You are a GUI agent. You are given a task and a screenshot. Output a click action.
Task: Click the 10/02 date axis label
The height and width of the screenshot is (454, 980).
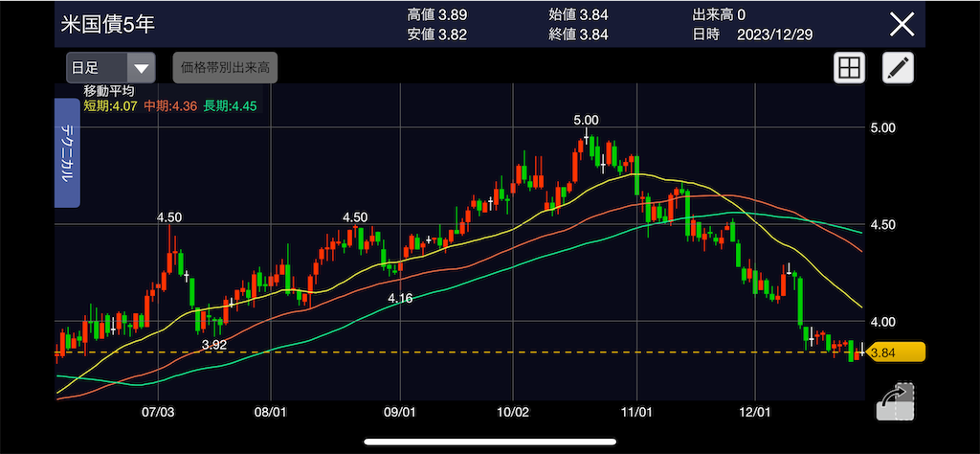513,413
